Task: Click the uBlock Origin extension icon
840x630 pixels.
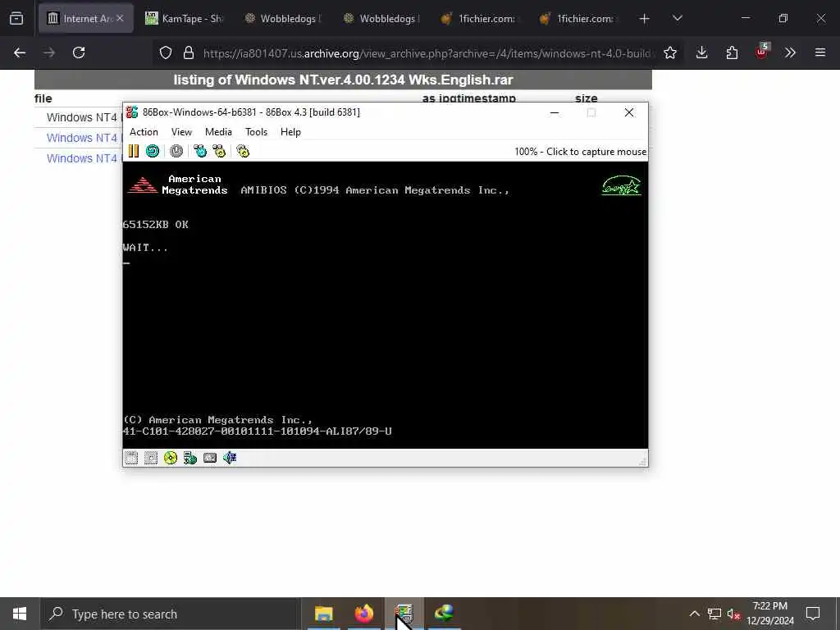Action: click(762, 52)
